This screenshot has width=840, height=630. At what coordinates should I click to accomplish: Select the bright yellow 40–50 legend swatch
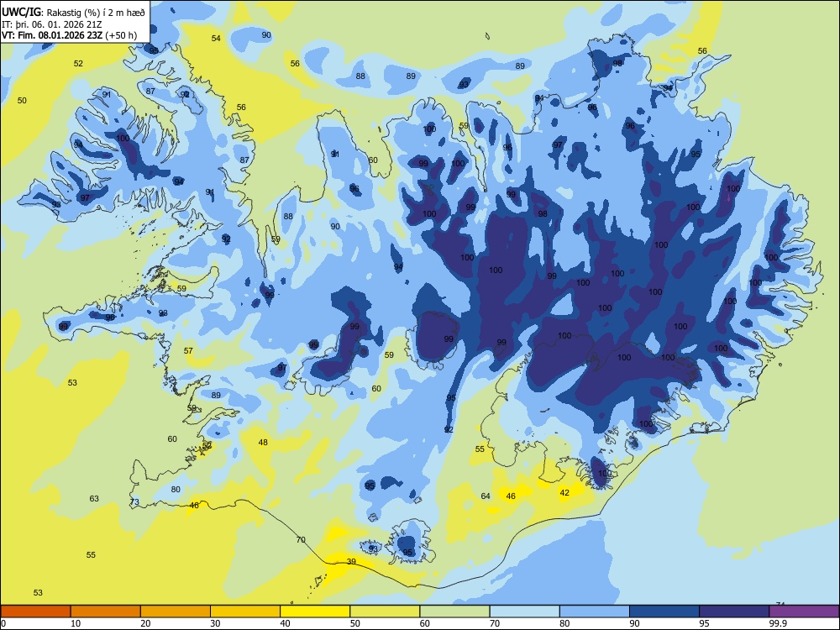[x=315, y=612]
